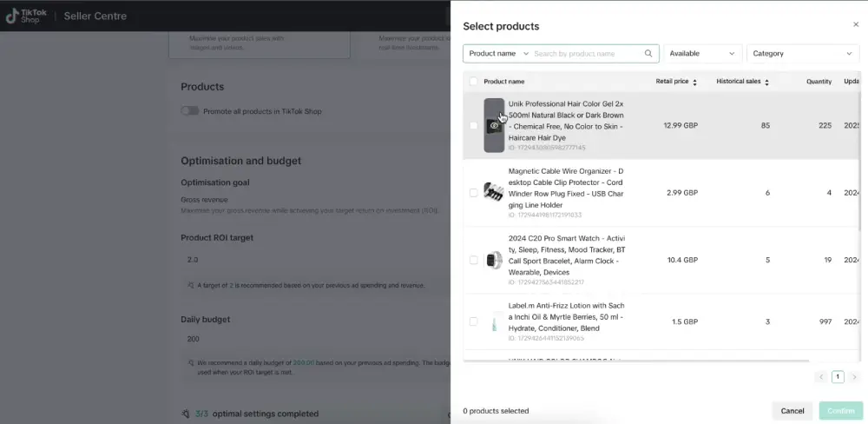
Task: Expand the Available status dropdown
Action: pos(702,54)
